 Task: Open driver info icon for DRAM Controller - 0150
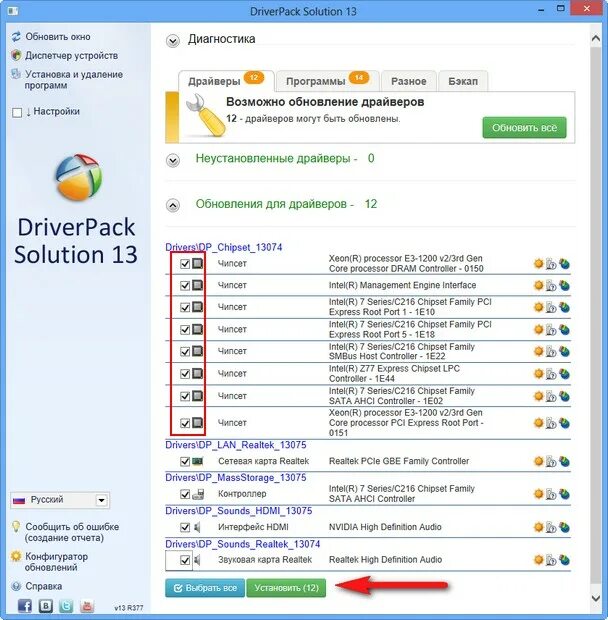[551, 263]
